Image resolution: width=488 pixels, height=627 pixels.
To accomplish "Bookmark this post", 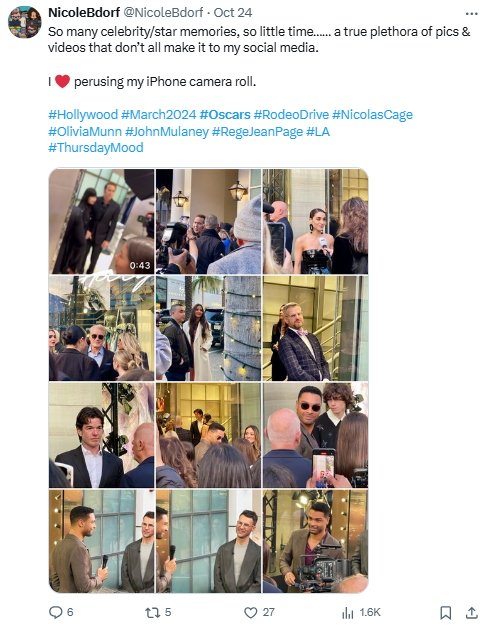I will [446, 613].
